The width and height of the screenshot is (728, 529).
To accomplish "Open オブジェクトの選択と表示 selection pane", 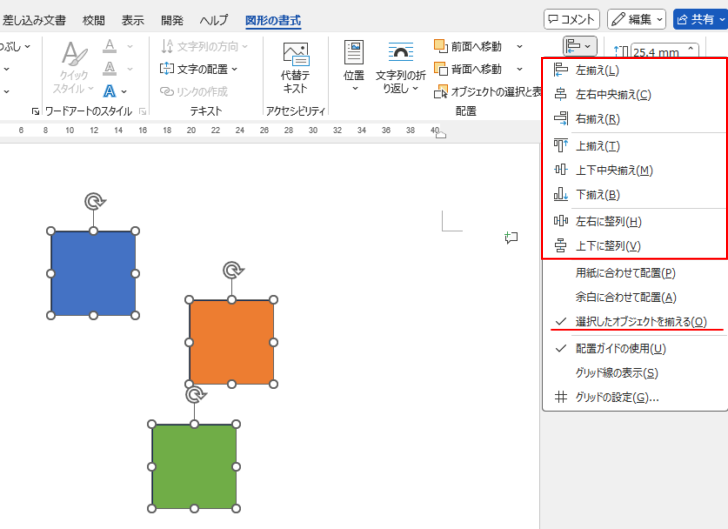I will pos(488,92).
